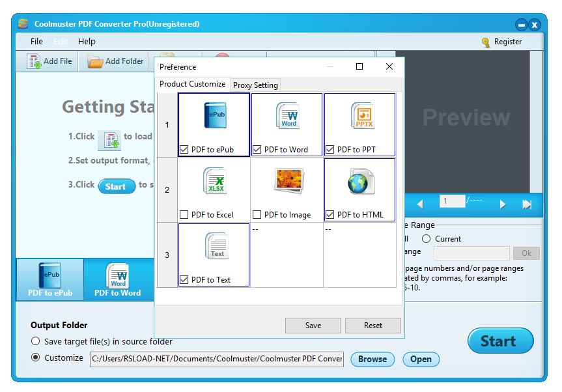Click Register in the menu bar
562x392 pixels.
(x=508, y=42)
